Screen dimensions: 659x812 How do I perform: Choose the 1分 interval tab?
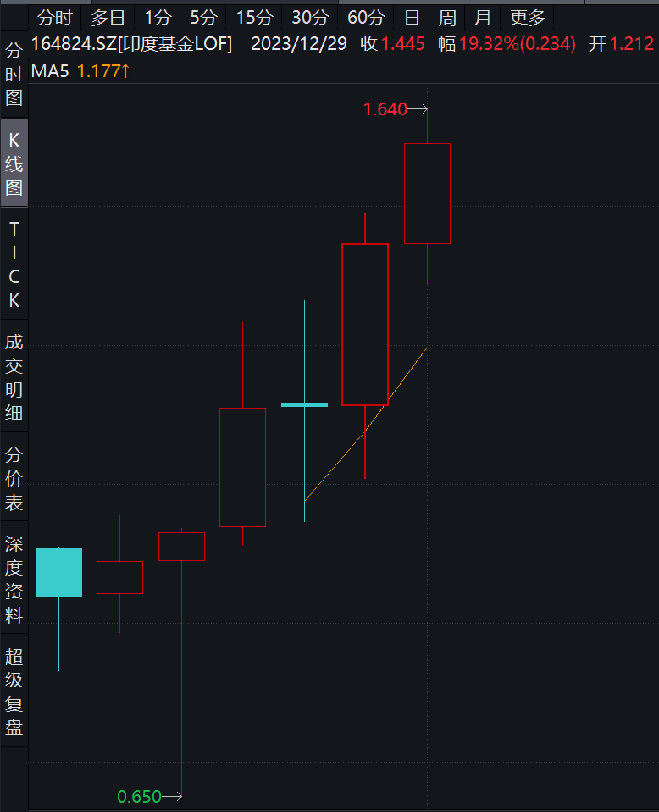point(158,18)
